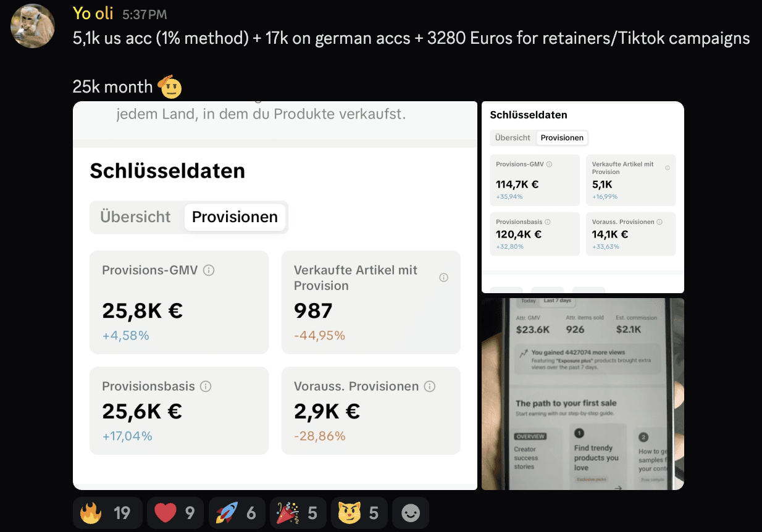762x532 pixels.
Task: Add a fire emoji reaction
Action: [107, 513]
